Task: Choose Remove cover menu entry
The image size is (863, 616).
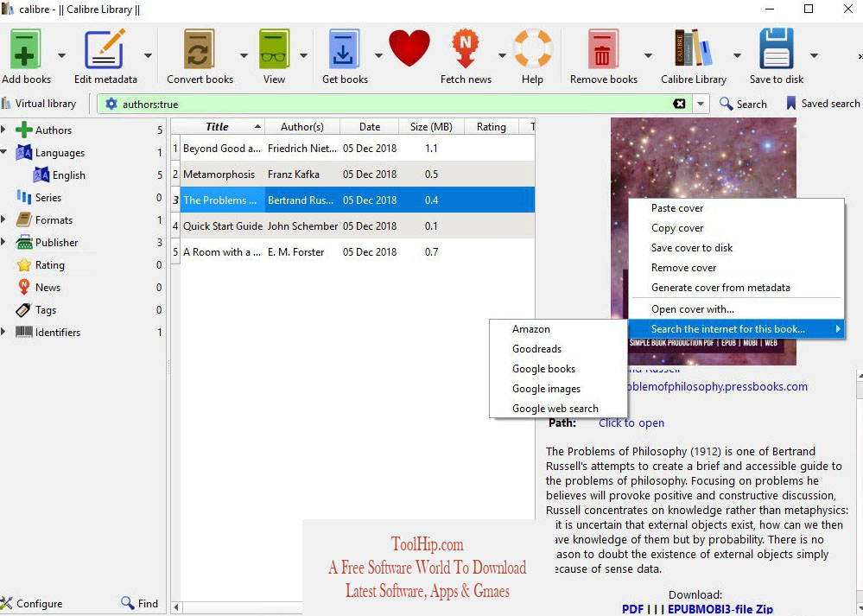Action: 736,268
